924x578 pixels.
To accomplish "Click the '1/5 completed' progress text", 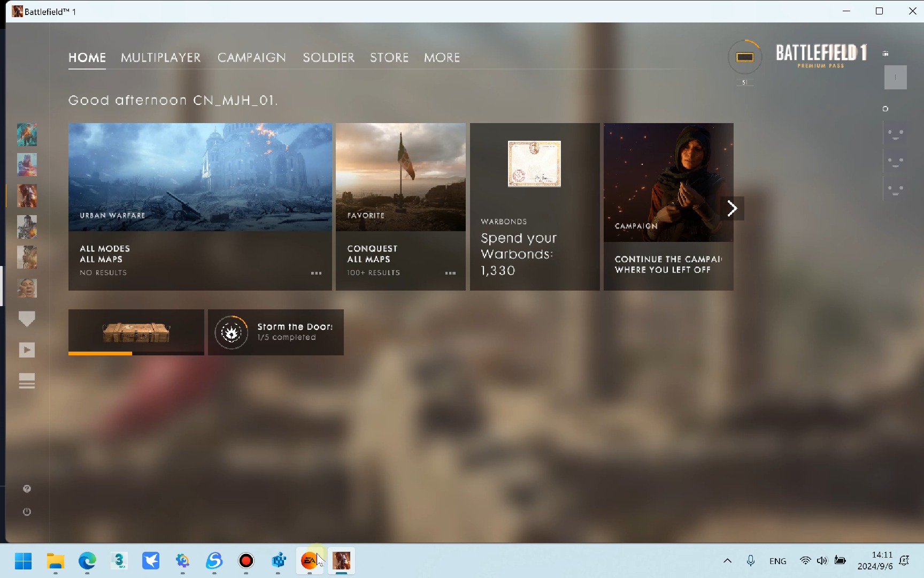I will coord(287,338).
